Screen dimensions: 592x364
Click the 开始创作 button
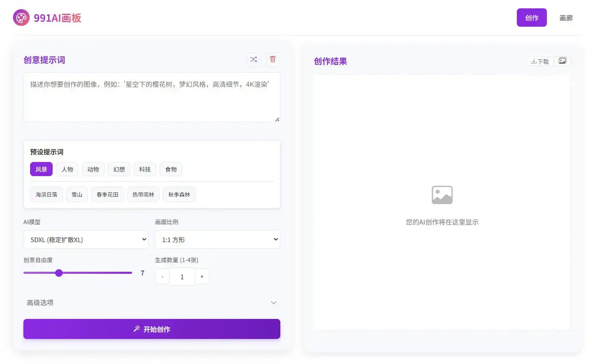(x=152, y=329)
